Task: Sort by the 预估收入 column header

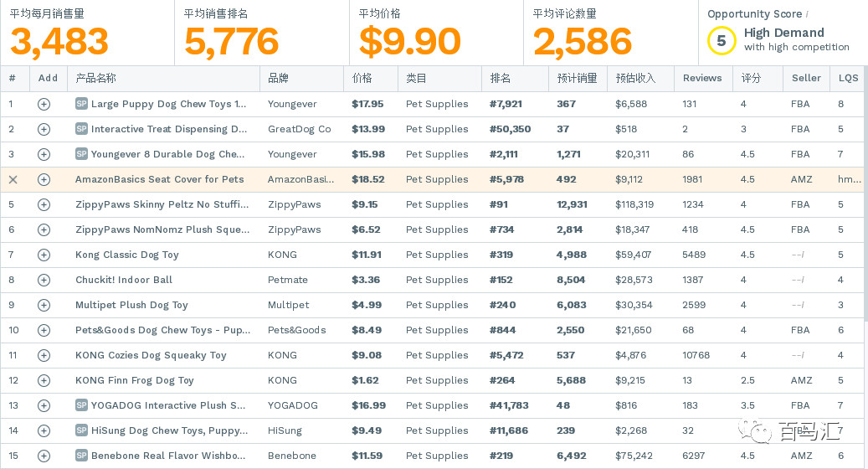Action: click(633, 78)
